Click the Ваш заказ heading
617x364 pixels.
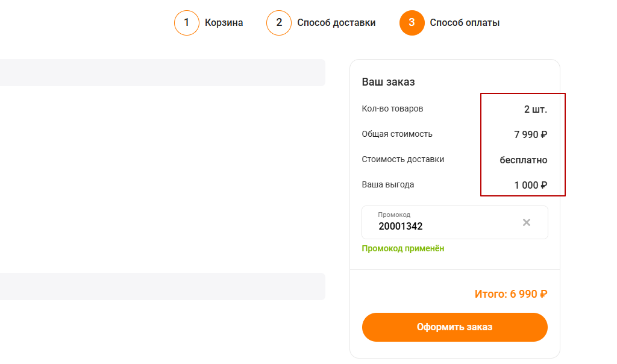(388, 82)
